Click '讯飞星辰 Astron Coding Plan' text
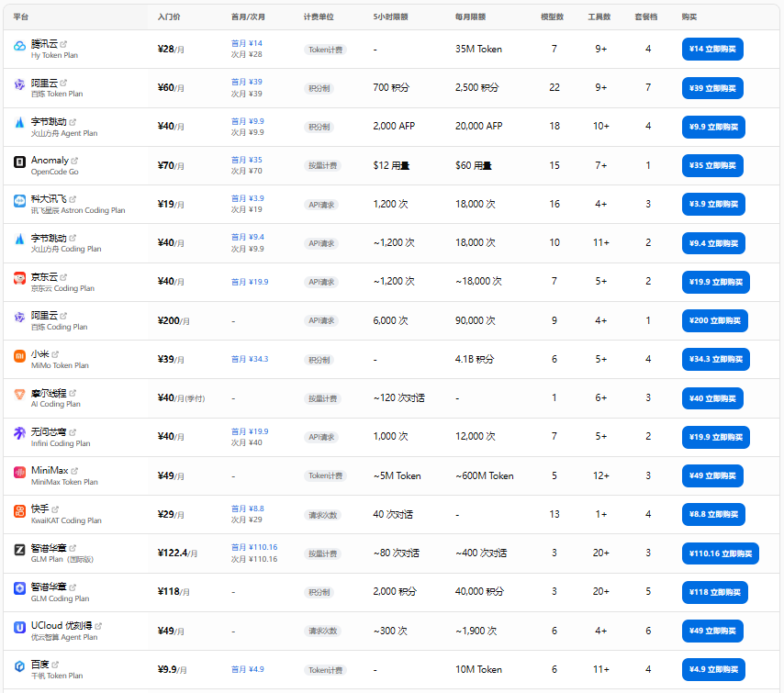 coord(78,210)
